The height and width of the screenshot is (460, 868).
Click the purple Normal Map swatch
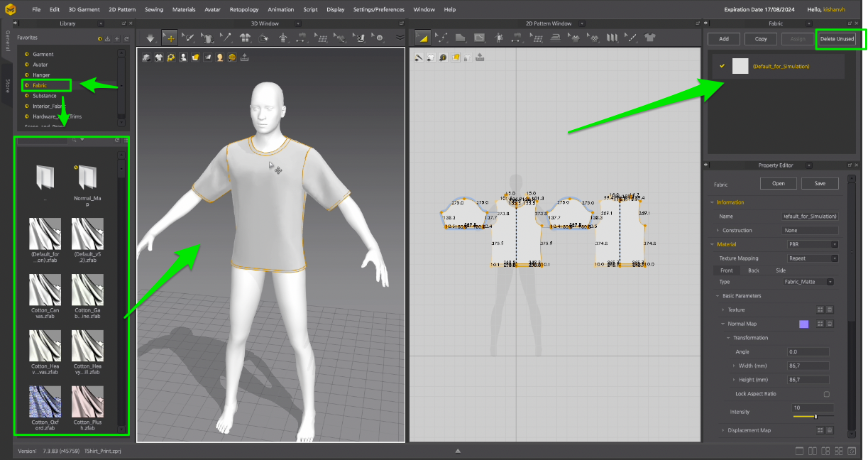point(803,324)
